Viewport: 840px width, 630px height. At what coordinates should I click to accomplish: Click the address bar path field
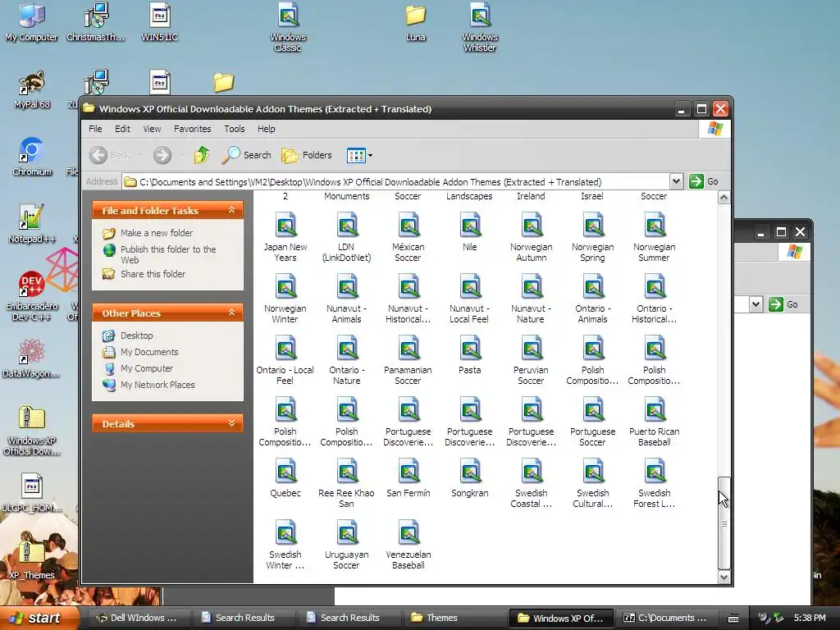(396, 181)
